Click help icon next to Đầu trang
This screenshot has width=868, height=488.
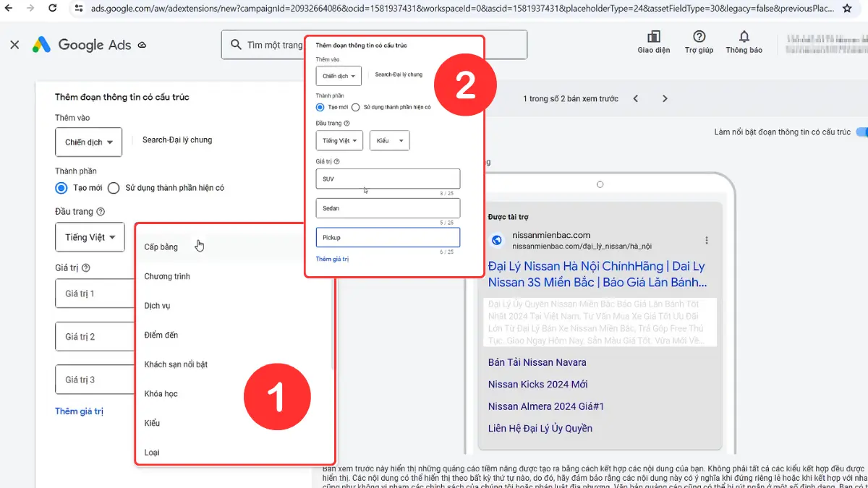101,212
